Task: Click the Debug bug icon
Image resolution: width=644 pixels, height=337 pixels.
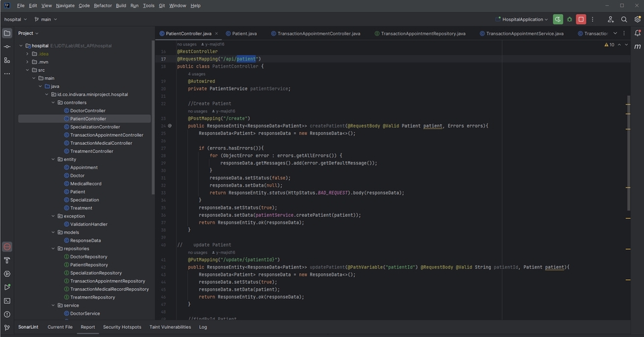Action: point(570,19)
